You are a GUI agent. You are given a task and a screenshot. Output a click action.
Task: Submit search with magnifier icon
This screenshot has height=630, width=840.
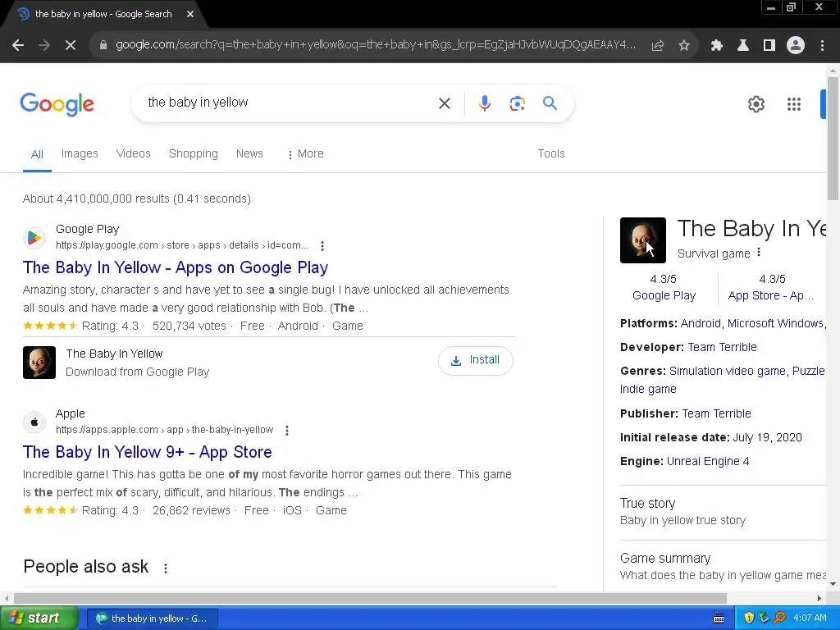[550, 103]
